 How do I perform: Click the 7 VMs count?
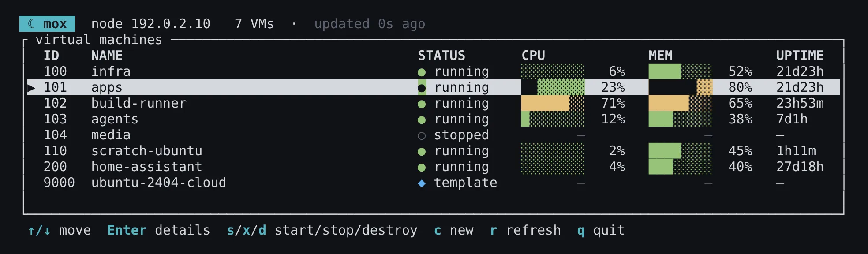pos(254,24)
